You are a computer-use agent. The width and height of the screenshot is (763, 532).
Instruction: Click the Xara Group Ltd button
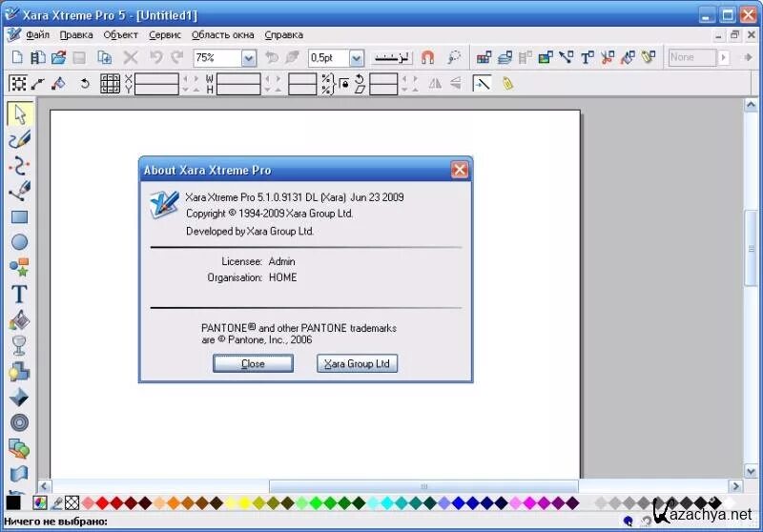(357, 363)
